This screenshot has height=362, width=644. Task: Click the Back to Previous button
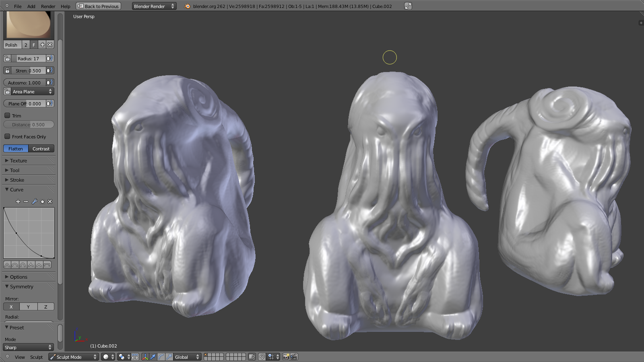[99, 6]
